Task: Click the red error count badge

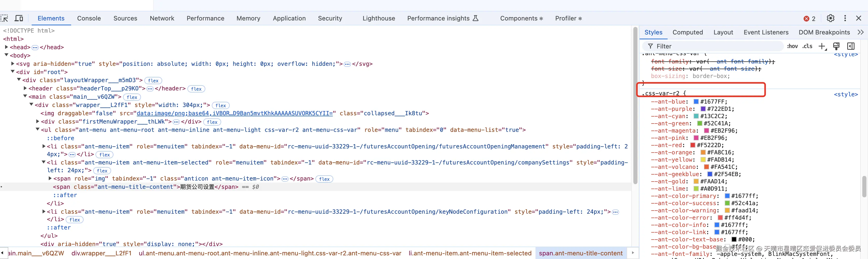Action: pyautogui.click(x=809, y=19)
